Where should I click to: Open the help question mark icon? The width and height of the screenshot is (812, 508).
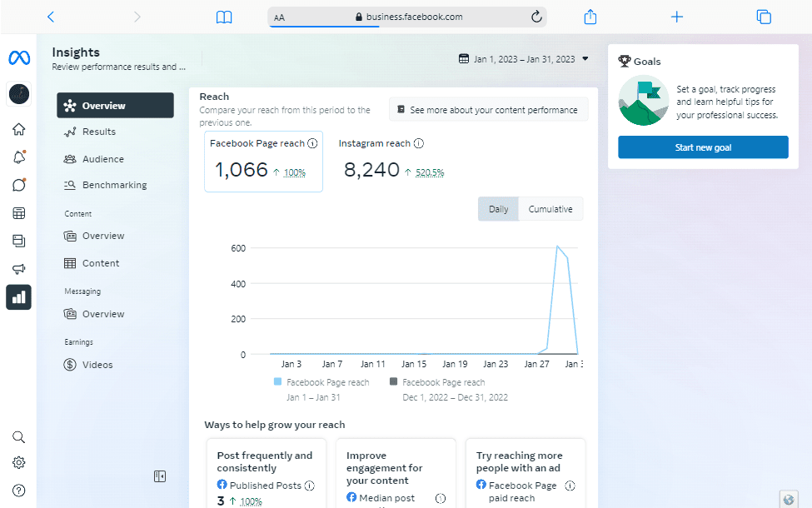[x=18, y=491]
